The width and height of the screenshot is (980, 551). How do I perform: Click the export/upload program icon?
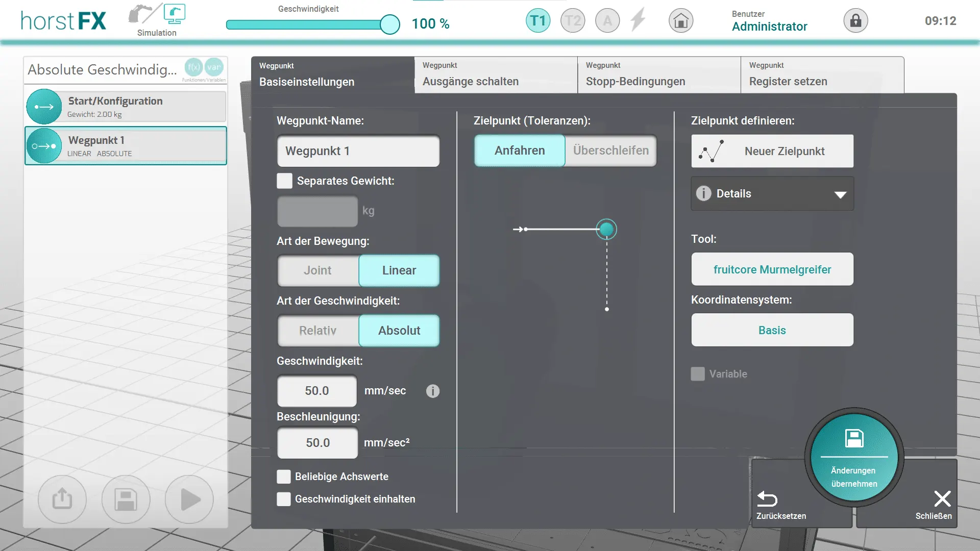tap(62, 499)
